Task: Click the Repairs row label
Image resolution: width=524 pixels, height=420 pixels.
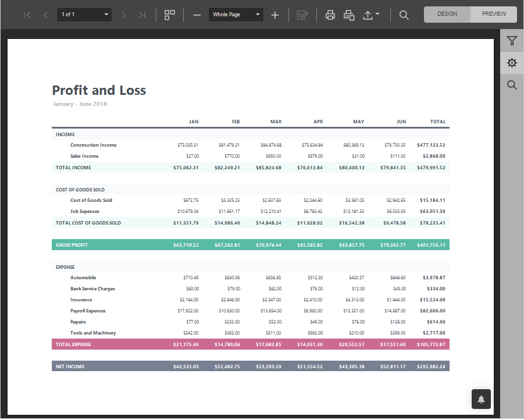Action: 78,322
